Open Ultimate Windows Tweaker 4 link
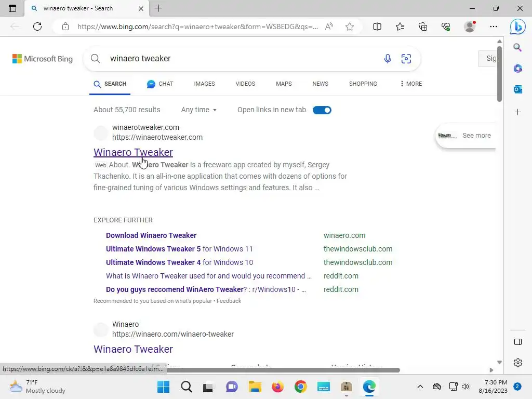The image size is (532, 399). point(179,262)
